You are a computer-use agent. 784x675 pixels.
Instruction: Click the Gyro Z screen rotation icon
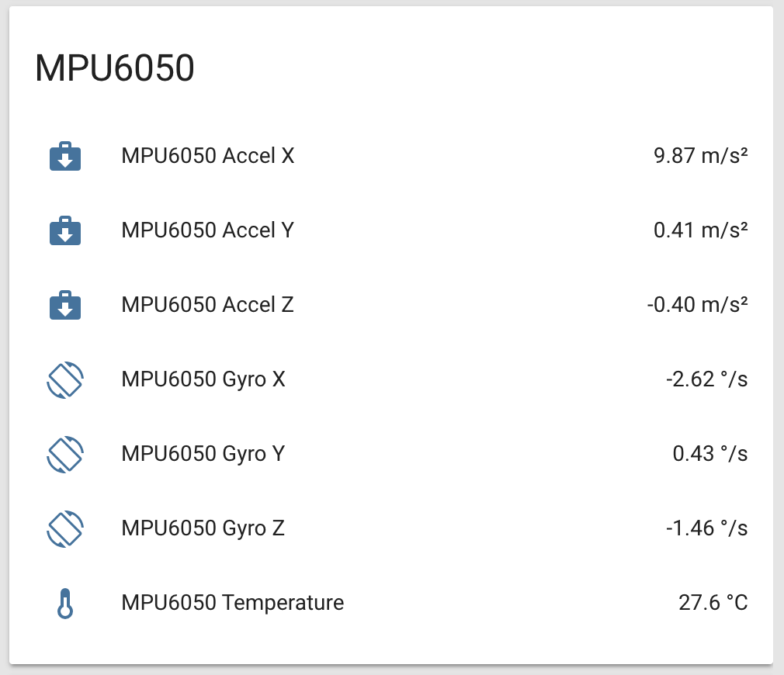click(65, 529)
